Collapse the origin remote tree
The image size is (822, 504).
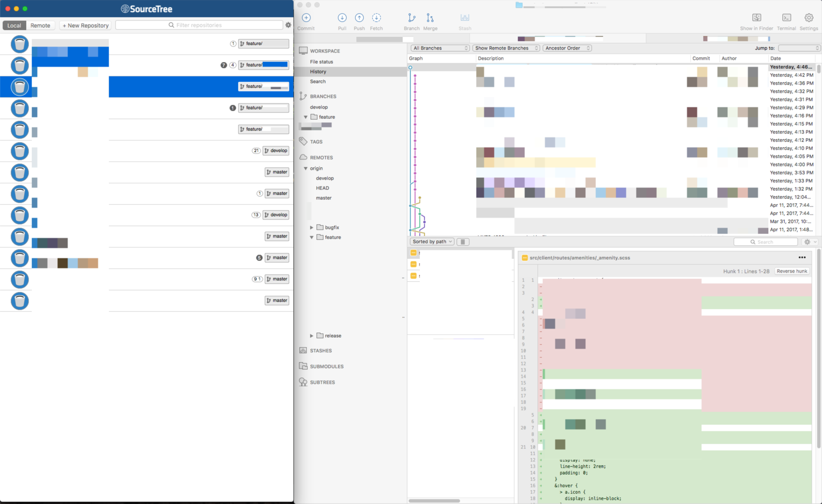[305, 168]
